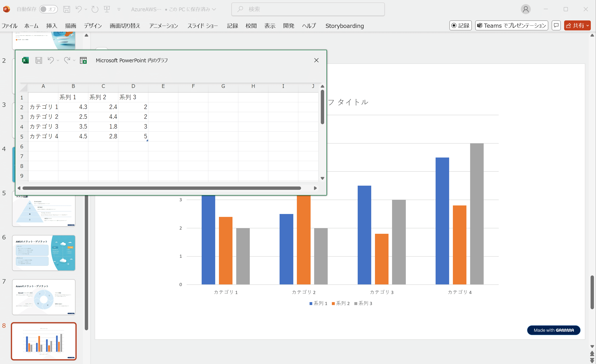Click the user account profile icon

click(525, 9)
